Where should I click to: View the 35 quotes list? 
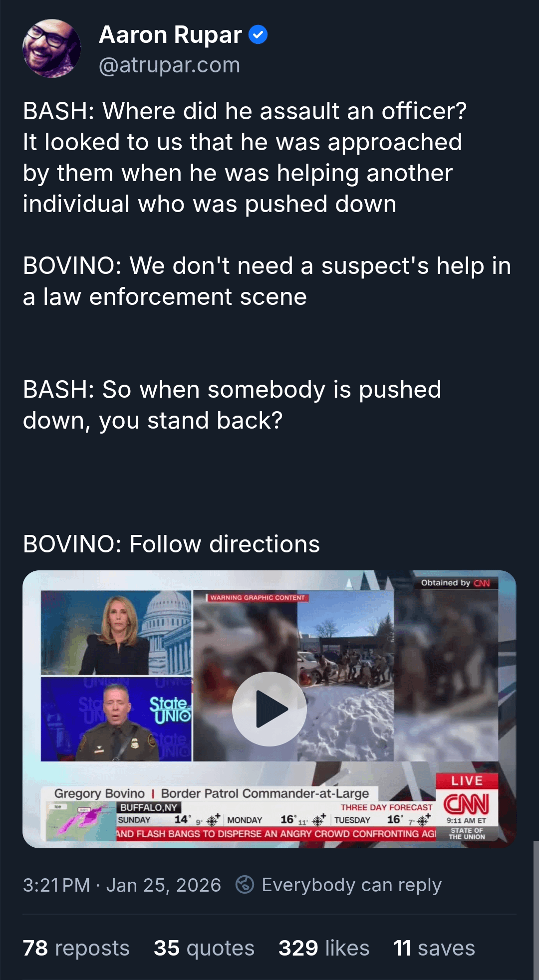[204, 948]
